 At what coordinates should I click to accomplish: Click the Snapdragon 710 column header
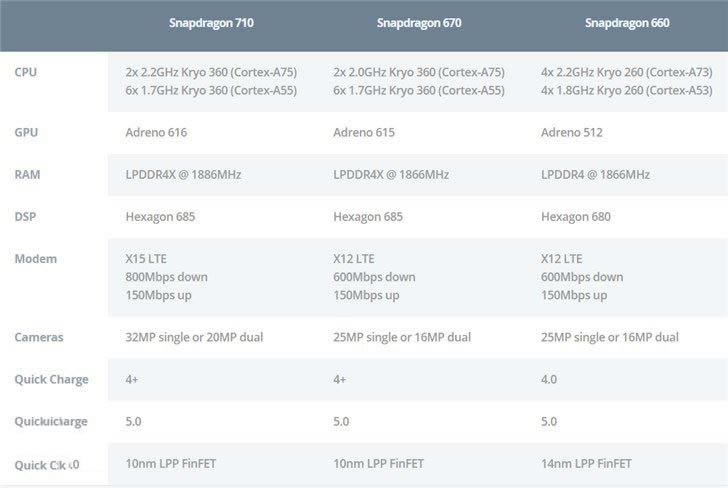[x=211, y=23]
